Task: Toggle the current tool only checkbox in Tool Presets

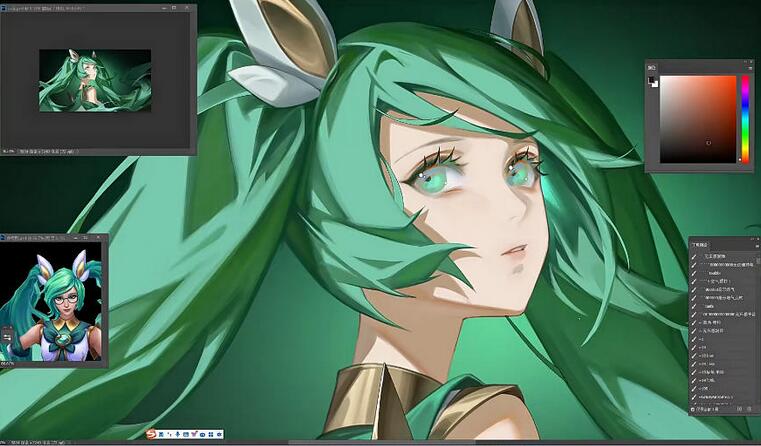Action: pyautogui.click(x=694, y=409)
